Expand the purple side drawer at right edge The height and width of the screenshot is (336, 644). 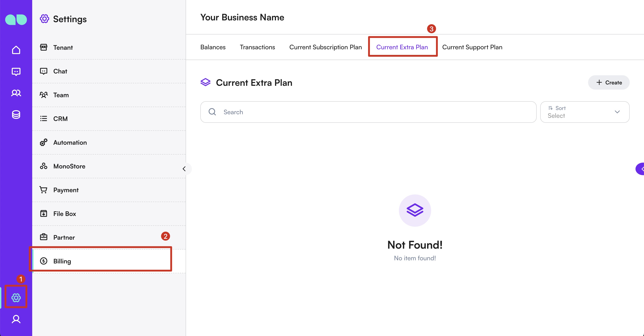coord(640,169)
